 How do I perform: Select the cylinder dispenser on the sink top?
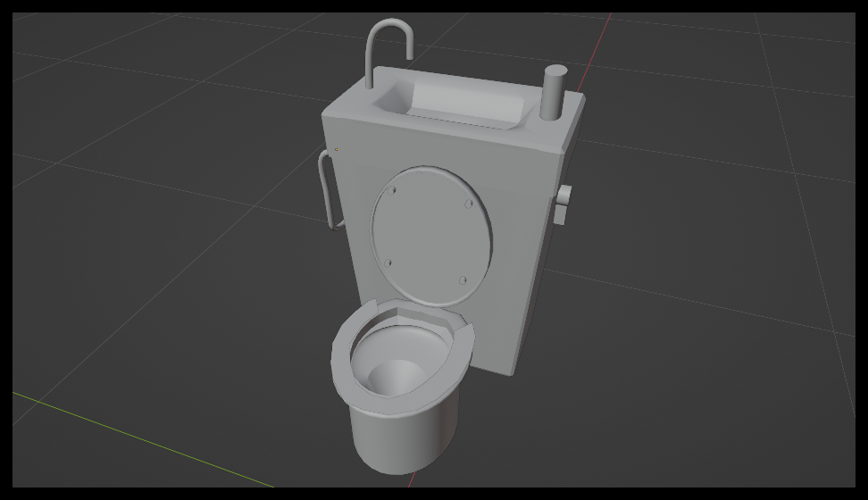click(x=553, y=93)
